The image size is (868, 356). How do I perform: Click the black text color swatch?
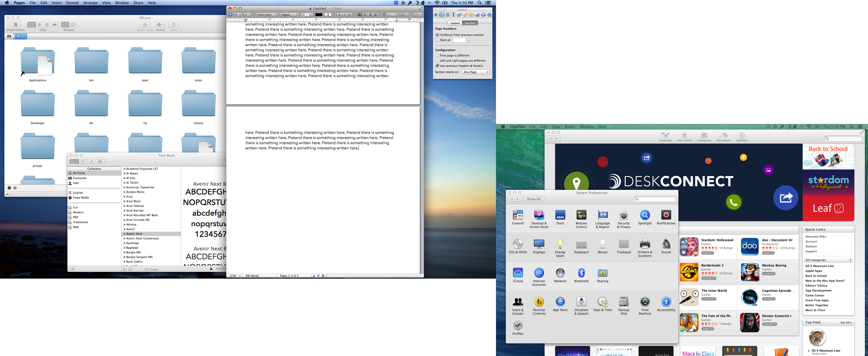[x=319, y=15]
